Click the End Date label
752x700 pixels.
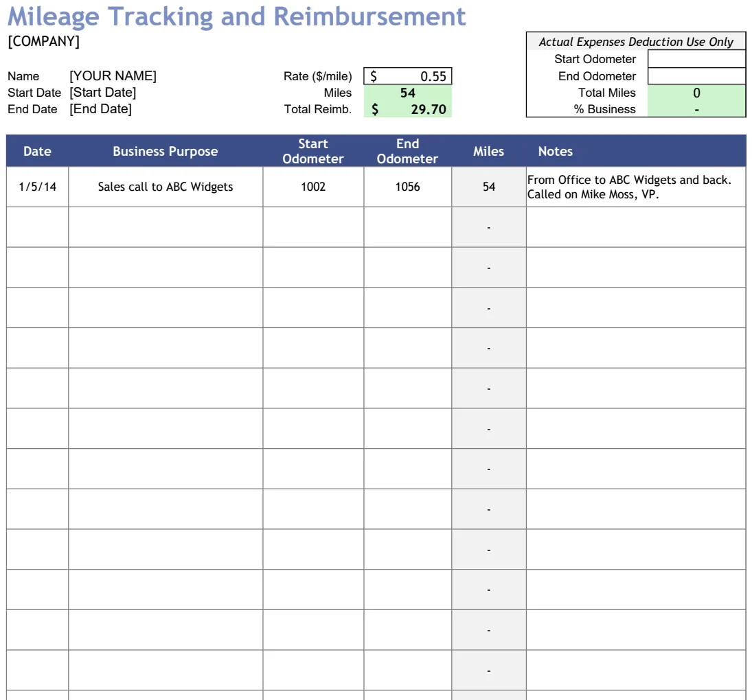pyautogui.click(x=32, y=109)
